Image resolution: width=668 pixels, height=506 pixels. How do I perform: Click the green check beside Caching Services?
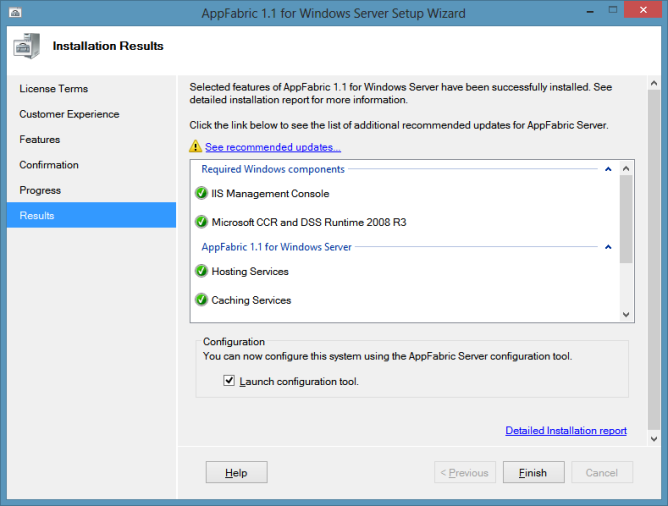[x=202, y=300]
